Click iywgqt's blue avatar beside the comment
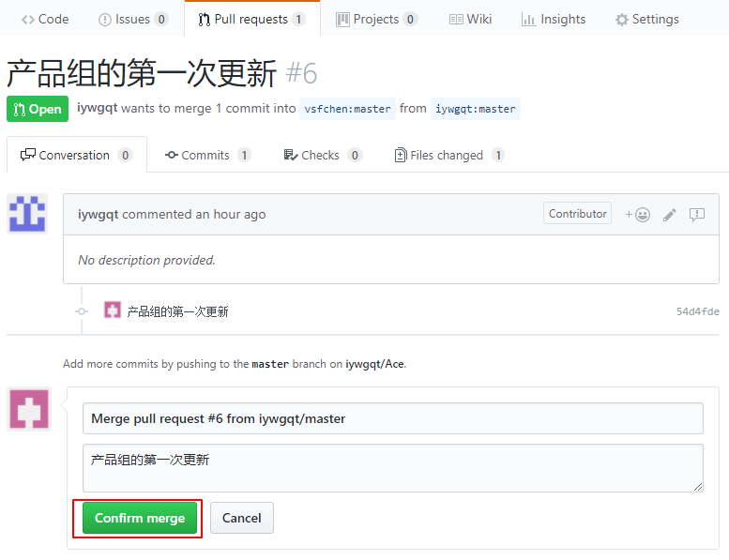This screenshot has height=560, width=729. [27, 214]
